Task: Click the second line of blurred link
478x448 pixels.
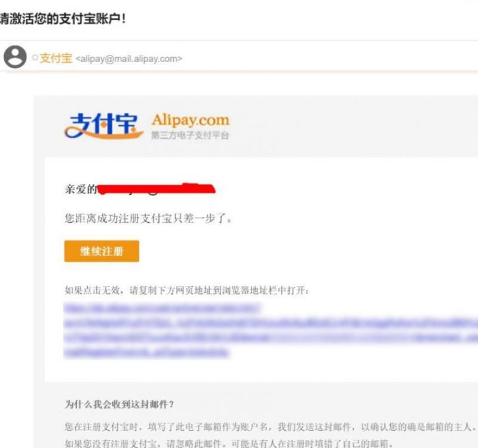Action: tap(271, 323)
